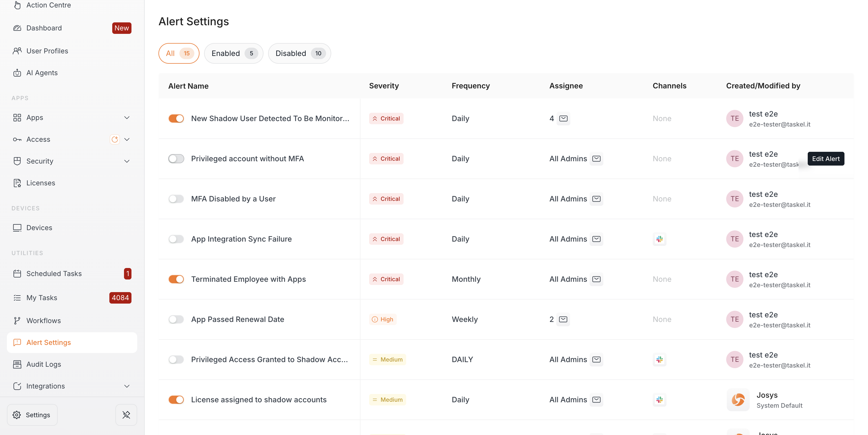868x435 pixels.
Task: Expand the Security sidebar chevron
Action: pyautogui.click(x=127, y=161)
